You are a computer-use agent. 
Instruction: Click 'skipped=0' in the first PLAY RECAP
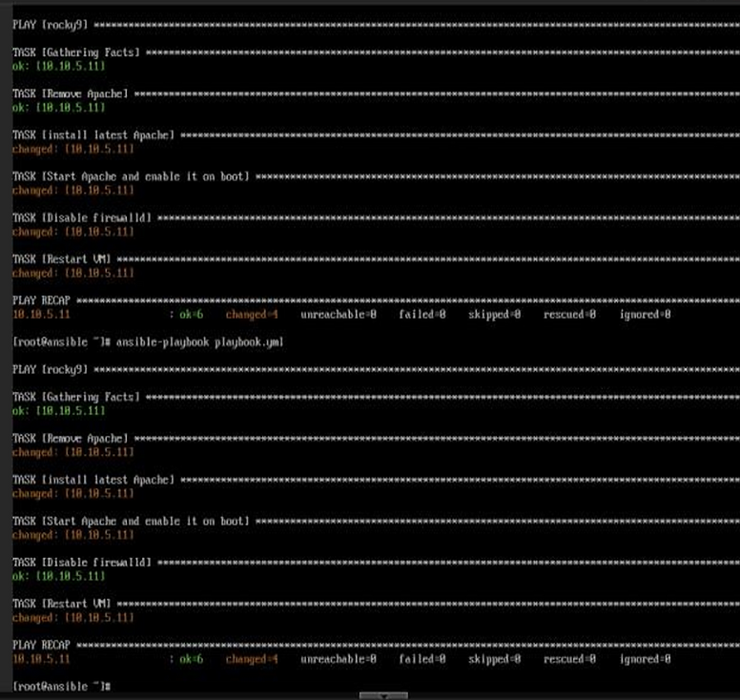(x=495, y=315)
